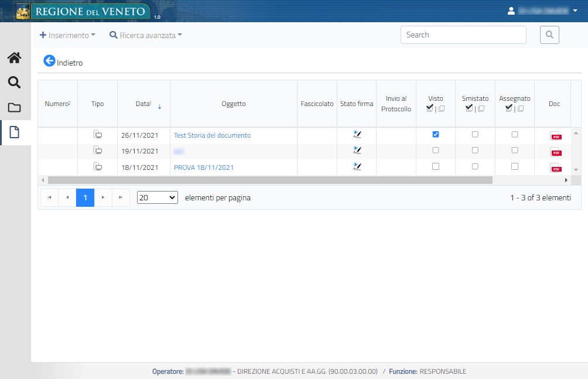Expand the user account dropdown arrow
Image resolution: width=588 pixels, height=379 pixels.
click(575, 11)
